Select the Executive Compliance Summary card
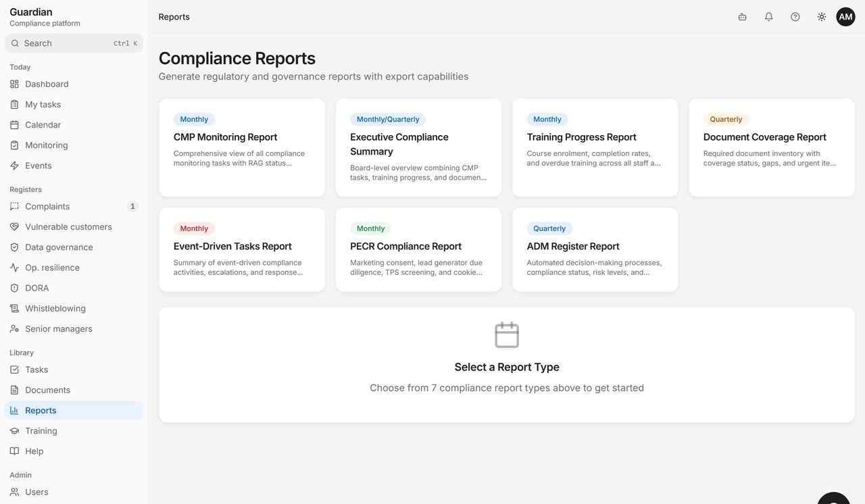This screenshot has height=504, width=865. tap(418, 148)
